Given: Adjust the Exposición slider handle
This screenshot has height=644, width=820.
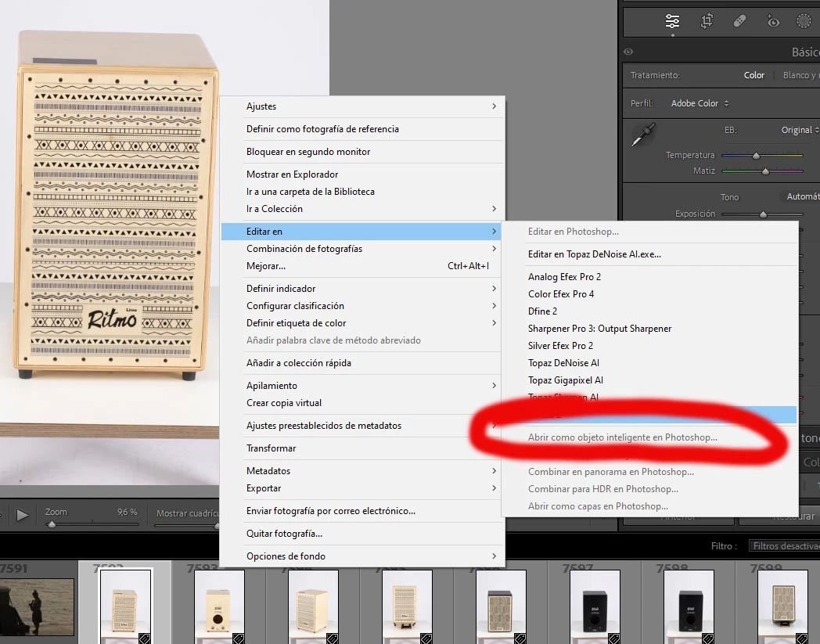Looking at the screenshot, I should [763, 214].
